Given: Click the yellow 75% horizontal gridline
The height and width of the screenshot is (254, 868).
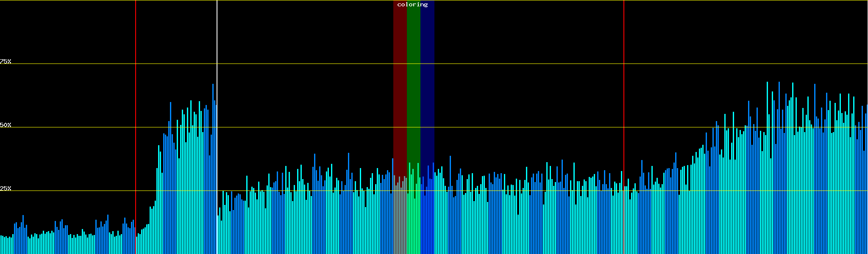Looking at the screenshot, I should [509, 64].
